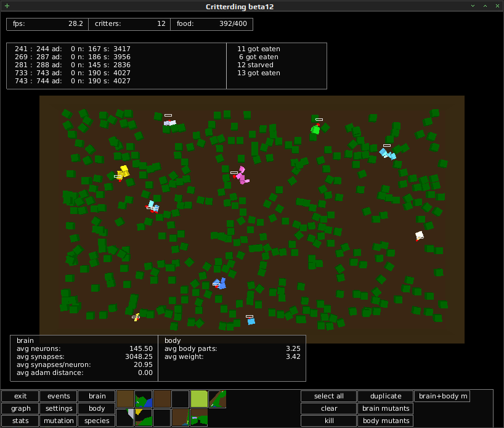Select the lime green critter-view thumbnail
Image resolution: width=504 pixels, height=428 pixels.
tap(199, 399)
